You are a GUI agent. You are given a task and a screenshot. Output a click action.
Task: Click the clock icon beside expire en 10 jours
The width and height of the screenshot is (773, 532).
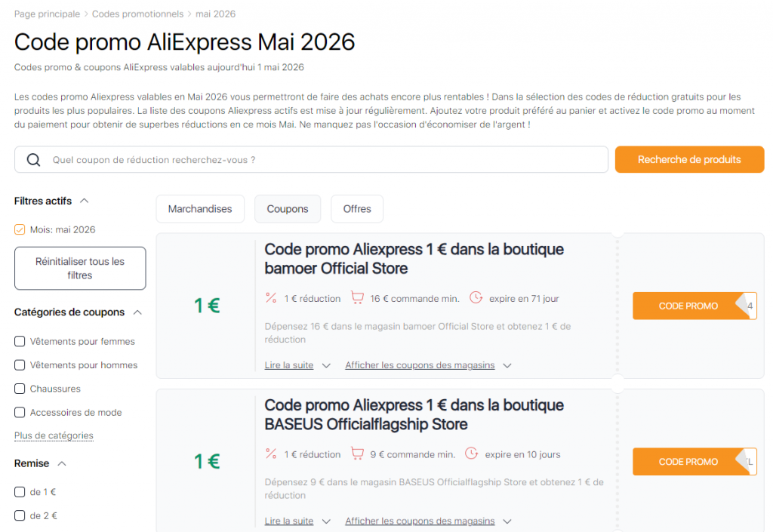[x=472, y=454]
